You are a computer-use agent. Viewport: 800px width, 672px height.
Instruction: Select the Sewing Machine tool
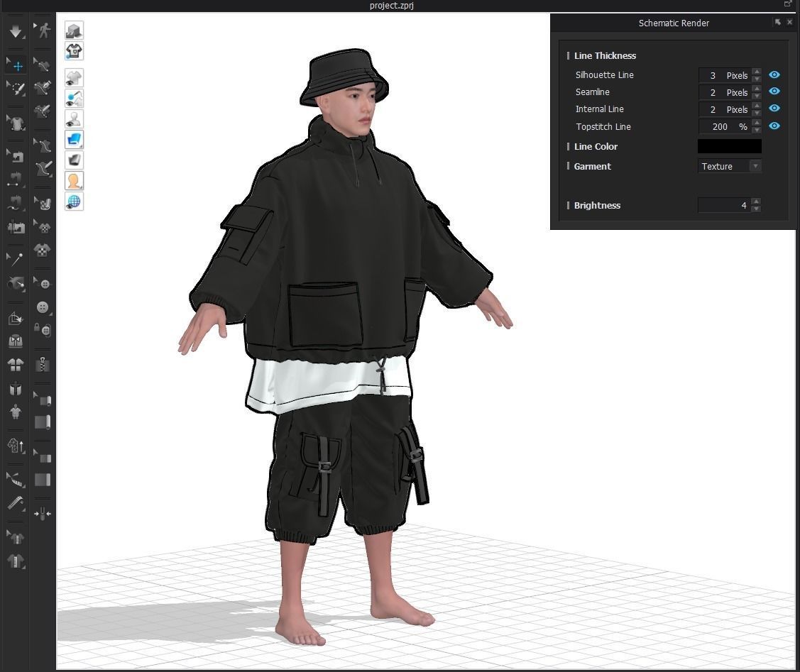[x=15, y=227]
